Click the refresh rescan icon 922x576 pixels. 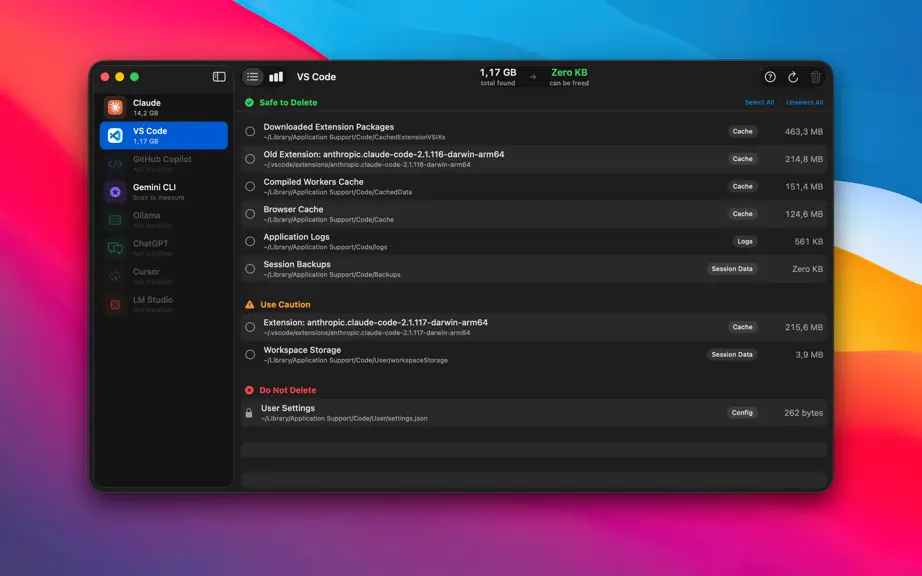793,77
